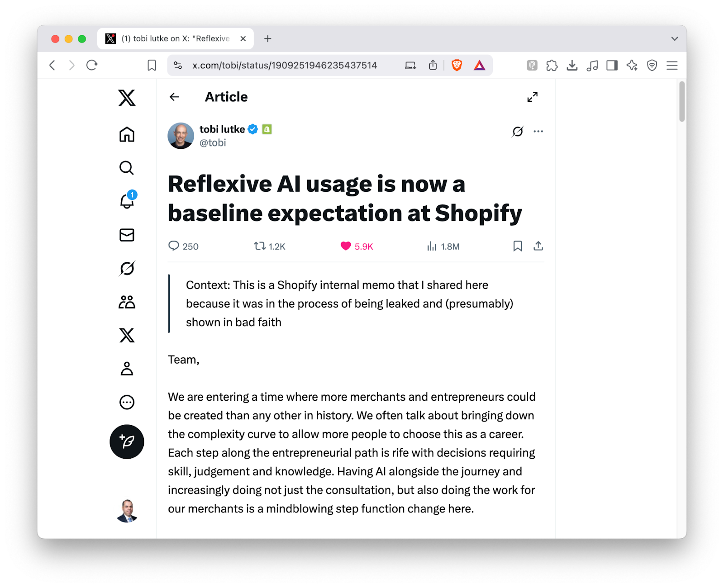The image size is (724, 588).
Task: Click gray P extension icon
Action: tap(532, 65)
